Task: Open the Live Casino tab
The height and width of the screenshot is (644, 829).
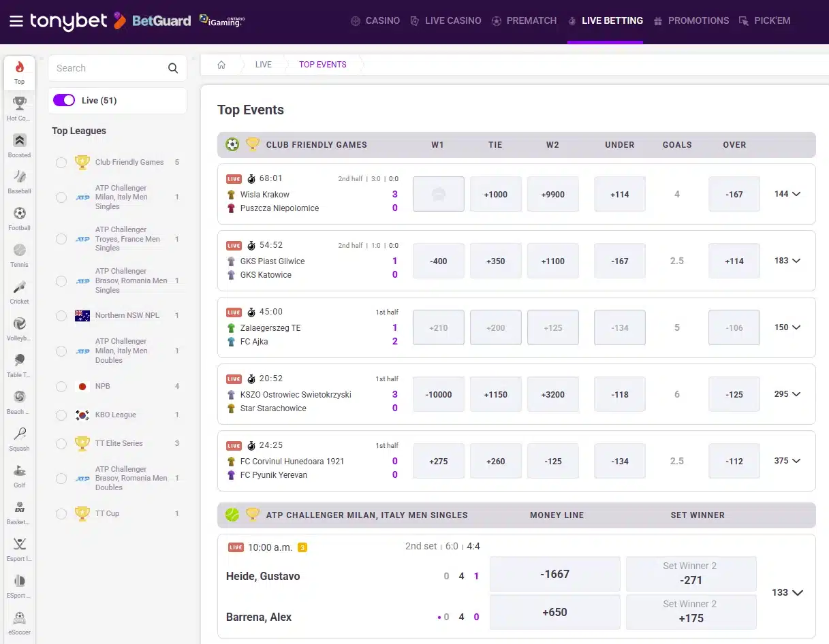Action: coord(445,20)
